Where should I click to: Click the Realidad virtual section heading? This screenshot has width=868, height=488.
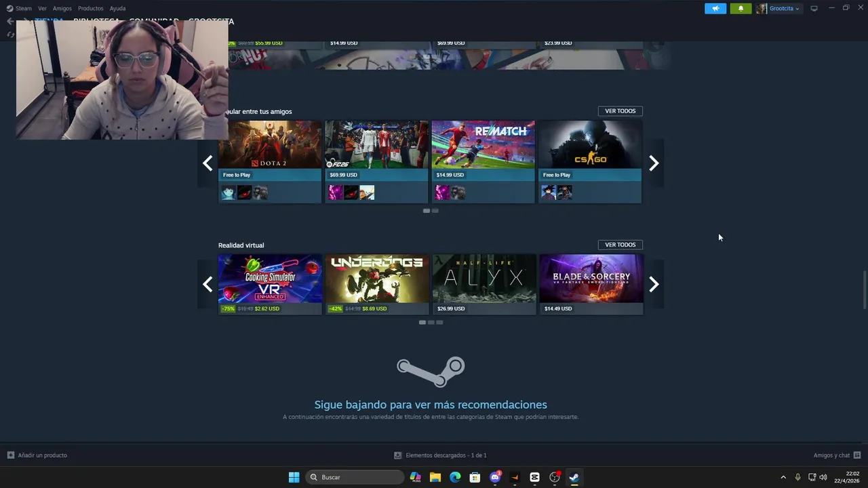[241, 245]
